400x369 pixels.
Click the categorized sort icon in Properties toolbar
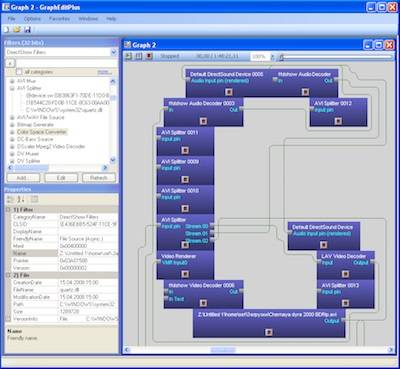10,199
